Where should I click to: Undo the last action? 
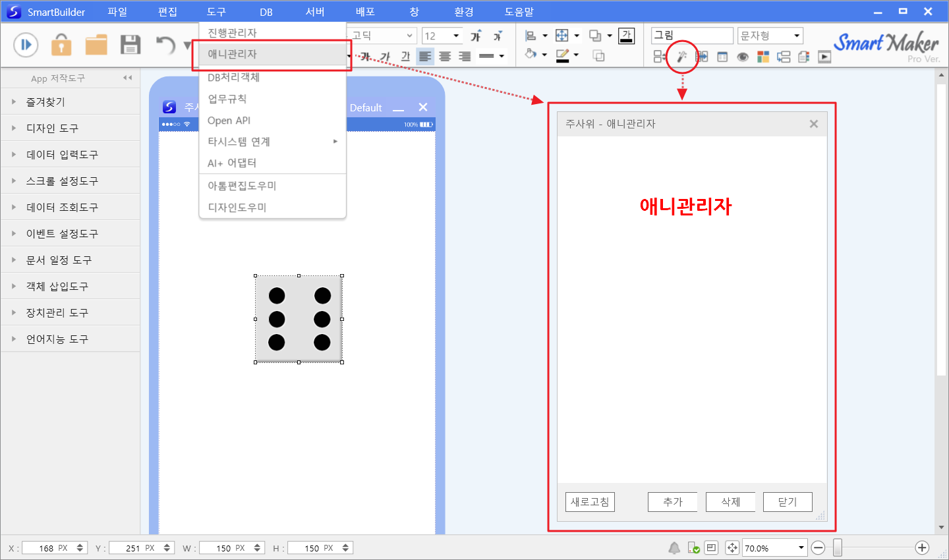point(165,45)
